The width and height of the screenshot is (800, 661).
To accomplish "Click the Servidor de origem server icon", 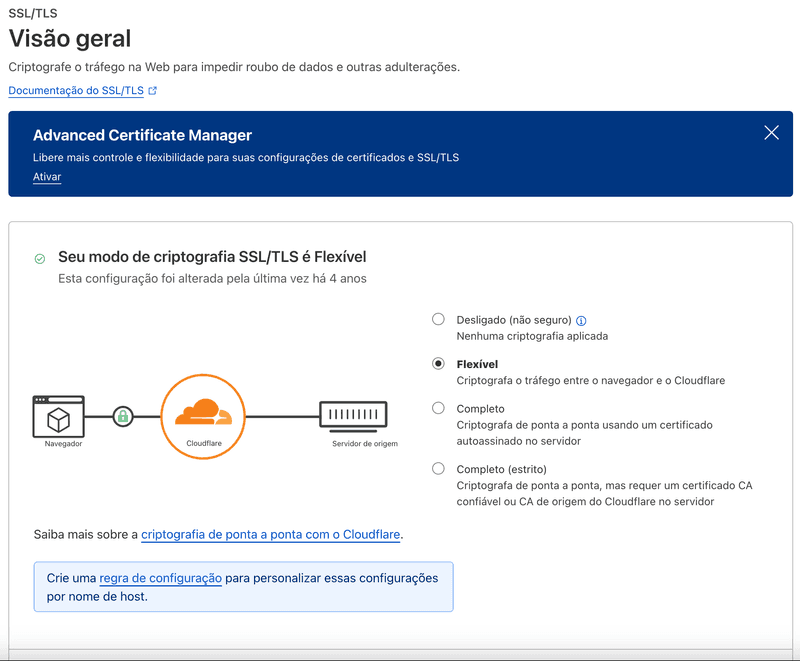I will tap(353, 415).
